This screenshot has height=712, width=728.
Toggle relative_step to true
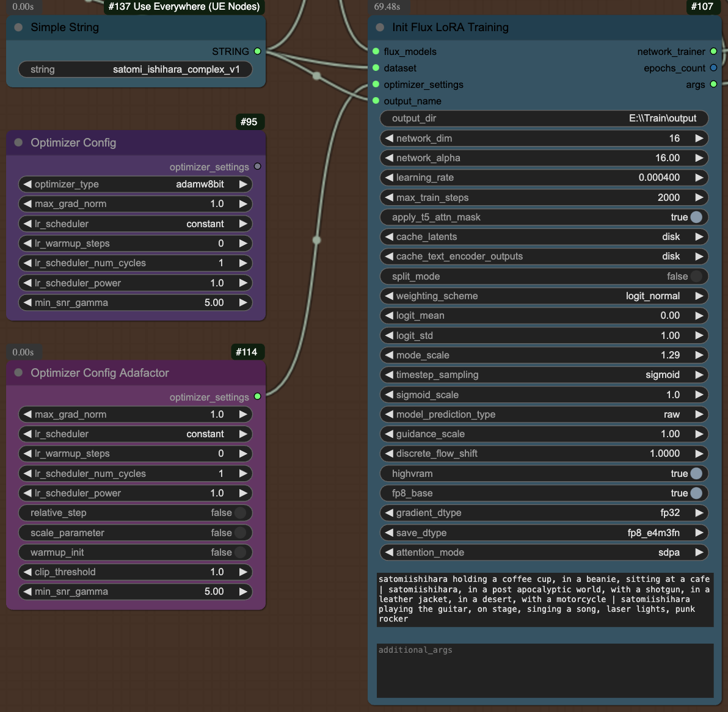coord(135,513)
